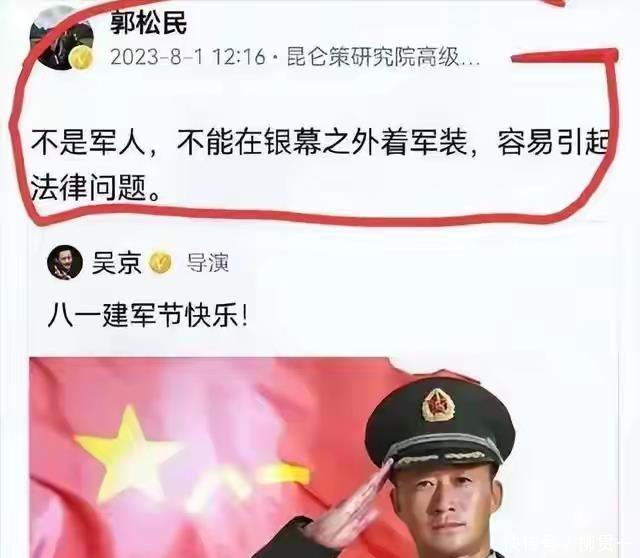Open the reposted text 八一建军节快乐!

tap(147, 316)
